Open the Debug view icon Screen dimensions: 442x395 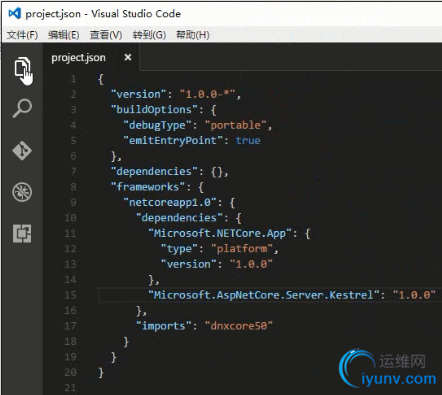pyautogui.click(x=22, y=192)
